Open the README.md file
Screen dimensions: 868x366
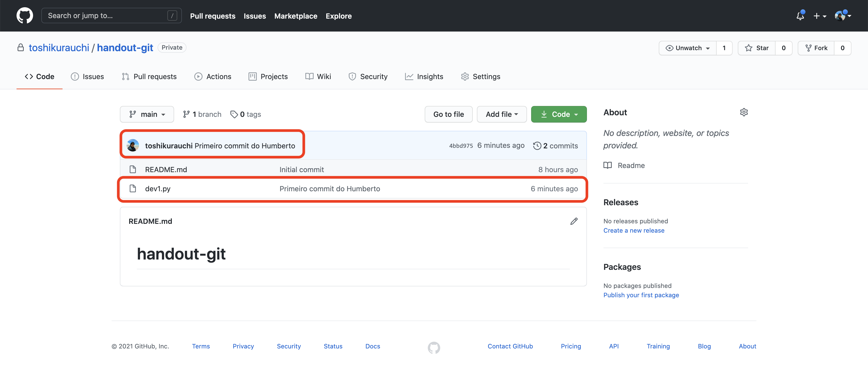pos(166,170)
